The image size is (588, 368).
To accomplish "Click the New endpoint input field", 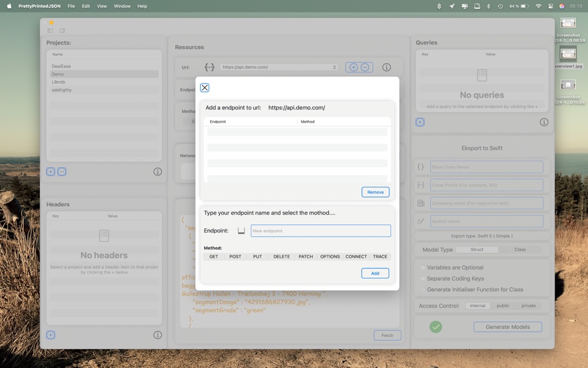I will [320, 230].
